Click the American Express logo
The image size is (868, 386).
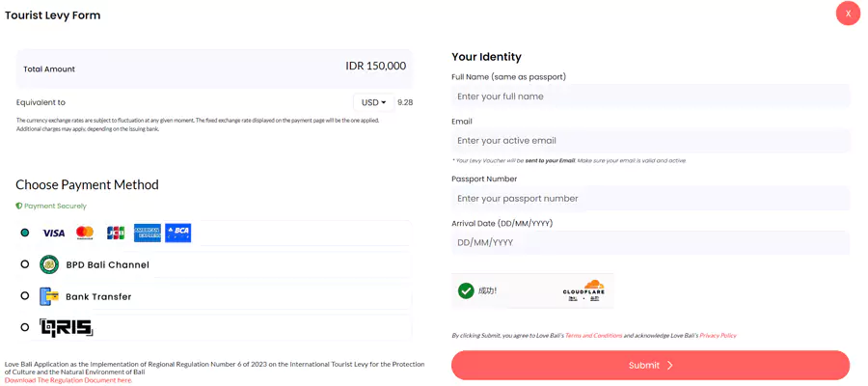tap(148, 234)
